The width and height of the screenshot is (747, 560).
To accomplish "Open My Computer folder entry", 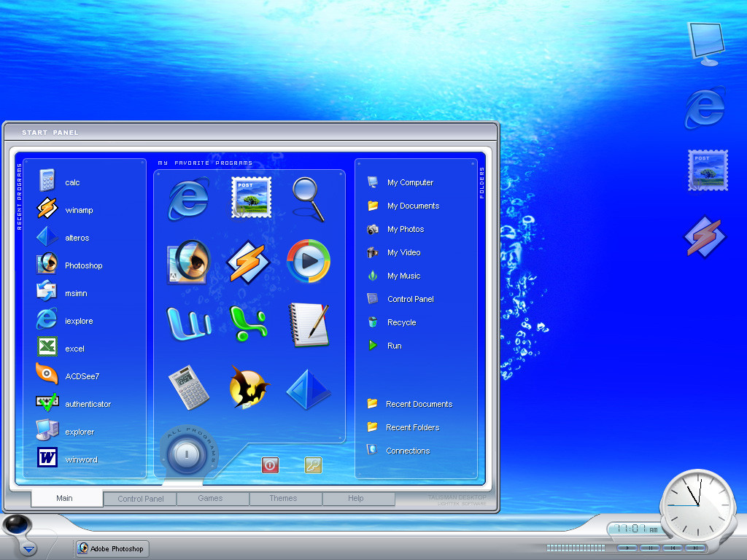I will (400, 182).
